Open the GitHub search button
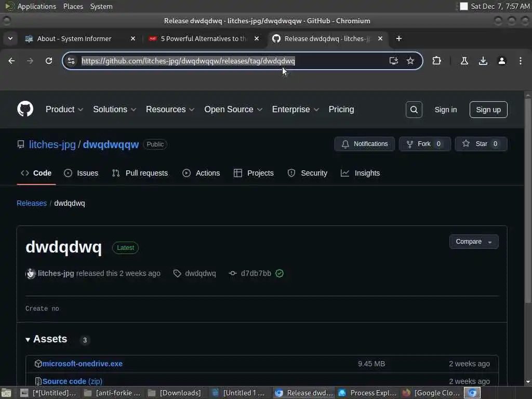Image resolution: width=532 pixels, height=399 pixels. coord(414,110)
